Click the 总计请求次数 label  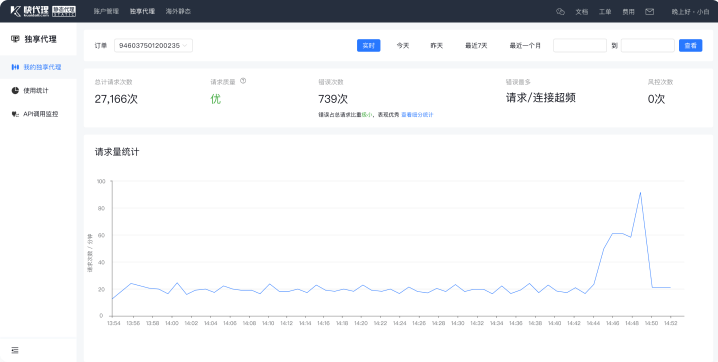point(114,82)
